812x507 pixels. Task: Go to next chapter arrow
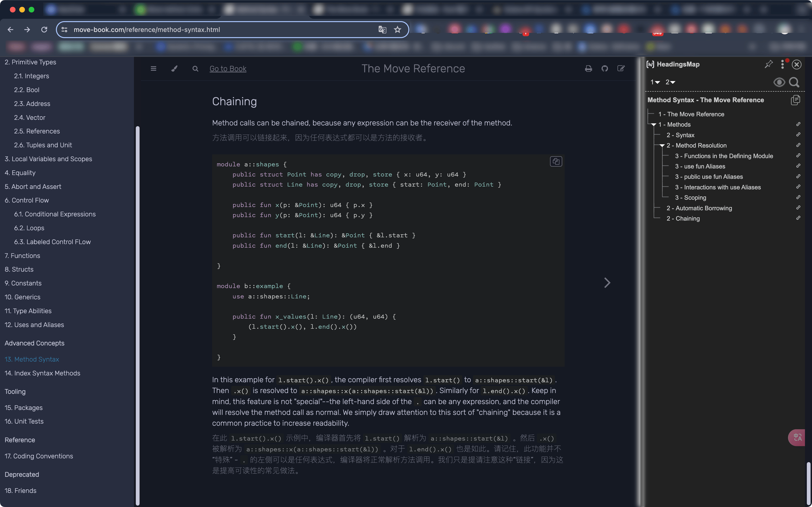(x=607, y=283)
